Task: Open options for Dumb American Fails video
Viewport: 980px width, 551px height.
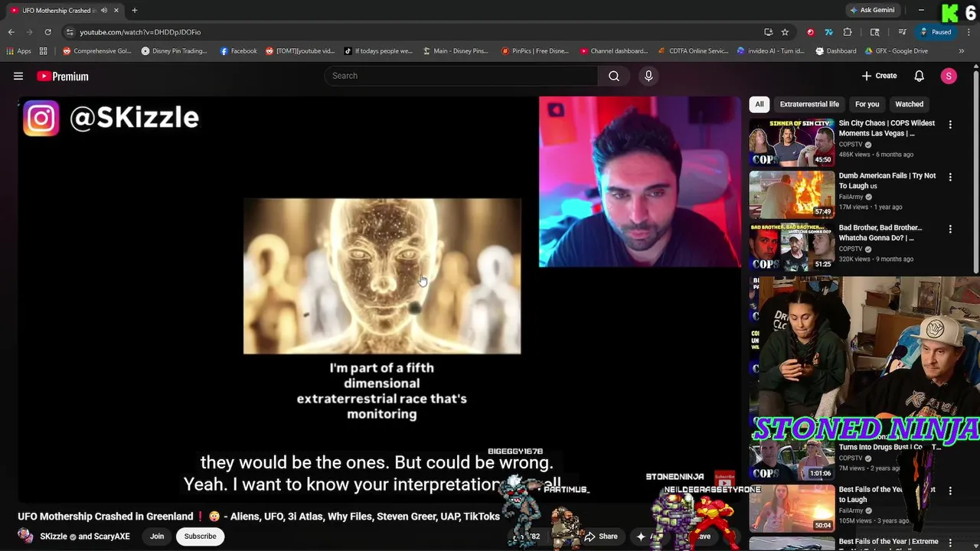Action: (950, 177)
